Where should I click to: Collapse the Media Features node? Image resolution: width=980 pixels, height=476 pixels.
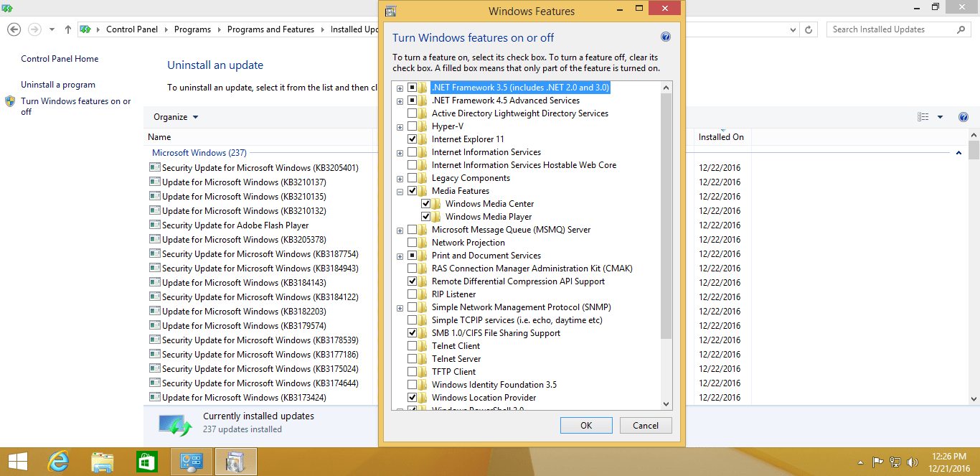(x=400, y=191)
